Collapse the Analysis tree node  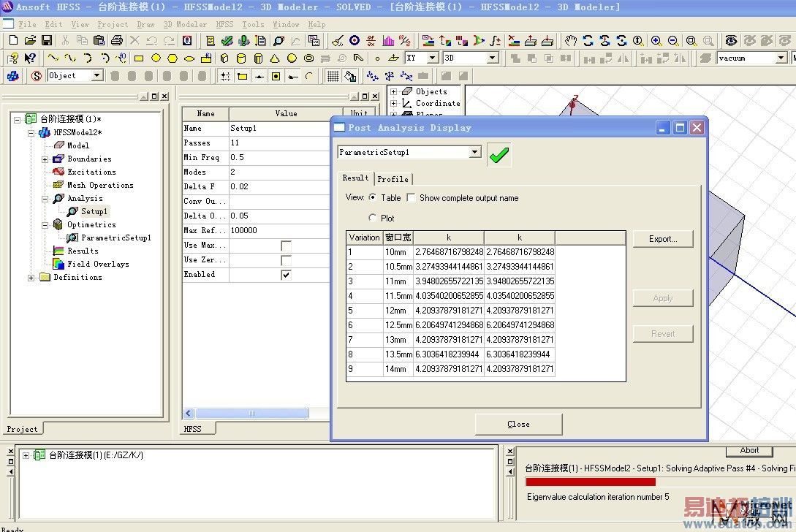(x=45, y=199)
